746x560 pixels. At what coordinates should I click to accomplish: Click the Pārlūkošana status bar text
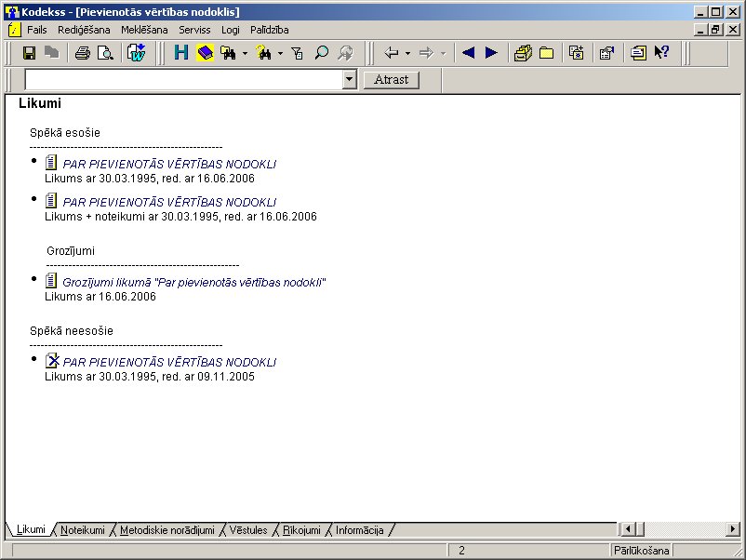641,551
